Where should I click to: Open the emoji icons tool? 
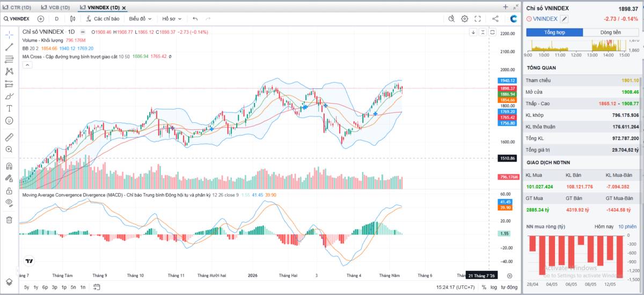(x=9, y=121)
